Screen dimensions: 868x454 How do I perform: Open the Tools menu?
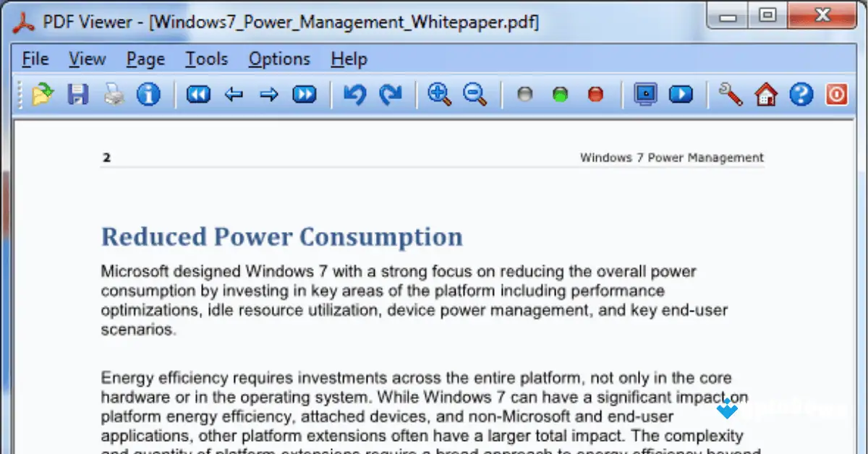tap(206, 59)
